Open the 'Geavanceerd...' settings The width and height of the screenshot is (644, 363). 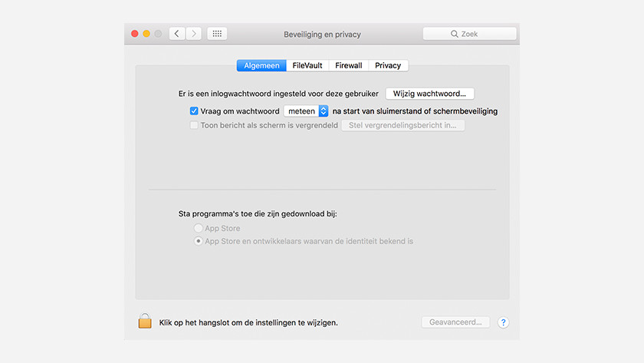tap(455, 322)
